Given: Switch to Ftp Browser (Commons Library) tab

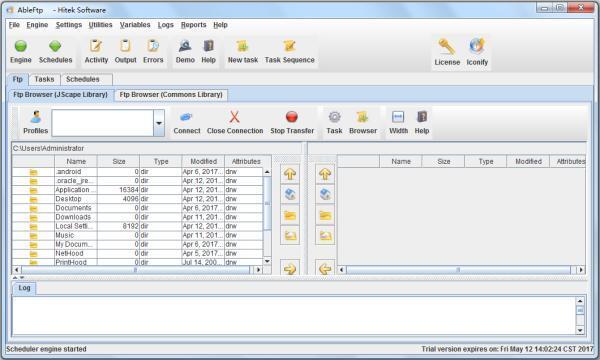Looking at the screenshot, I should click(171, 94).
